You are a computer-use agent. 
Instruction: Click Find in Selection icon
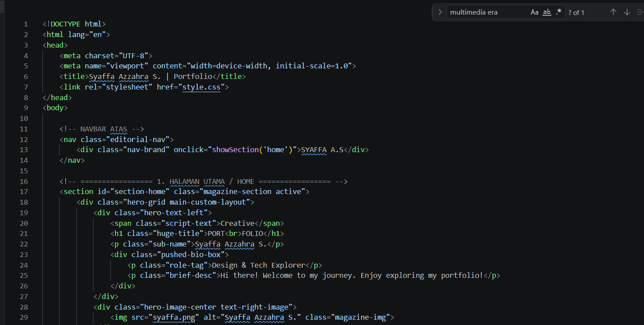tap(640, 12)
